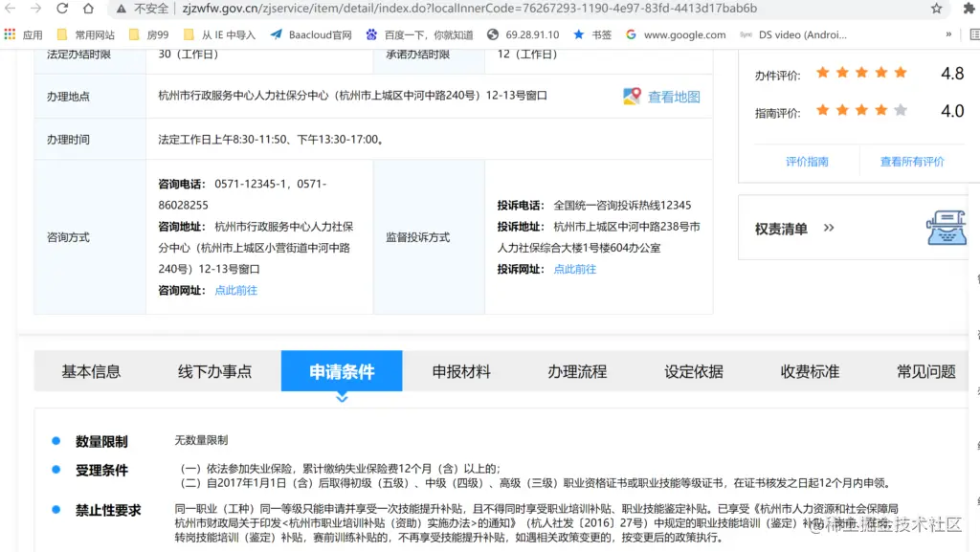This screenshot has width=980, height=552.
Task: Click the map pin icon beside 查看地图
Action: pyautogui.click(x=632, y=97)
